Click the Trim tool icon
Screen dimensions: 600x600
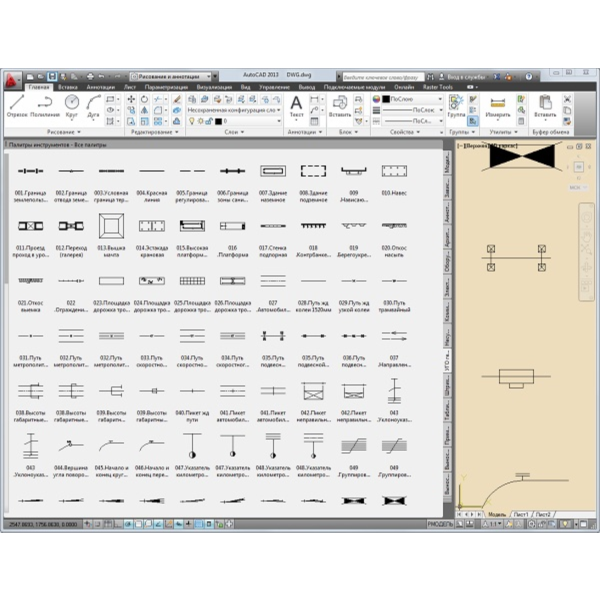point(158,99)
